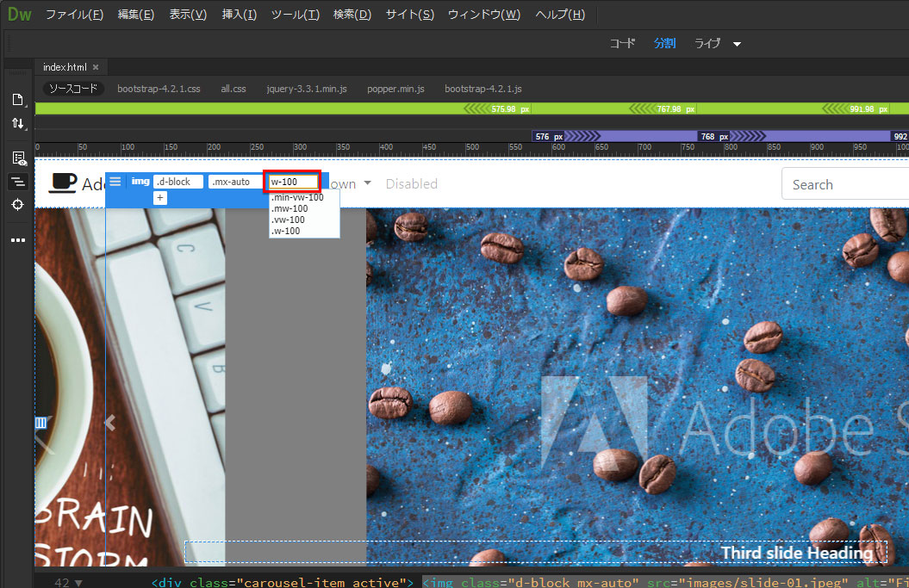Open the Customize Toolbar three-dots icon

[x=17, y=240]
